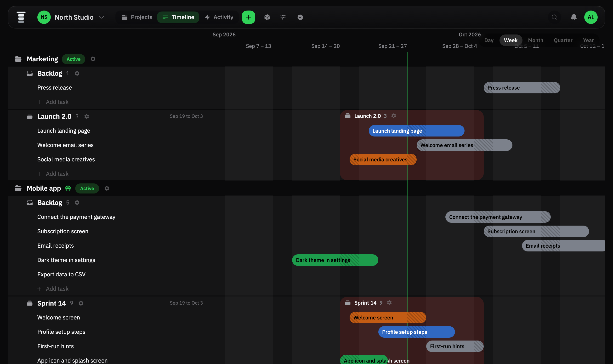Open Marketing project settings gear
Viewport: 613px width, 364px height.
(x=93, y=59)
